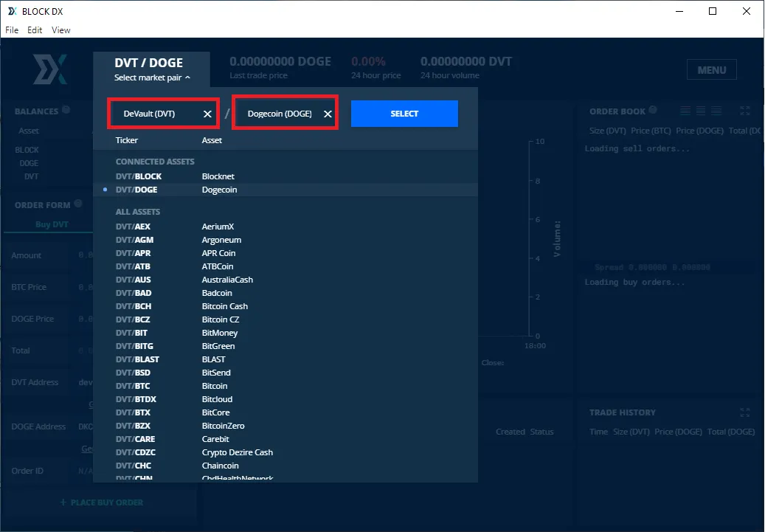Click the PLACE BUY ORDER button

[102, 502]
